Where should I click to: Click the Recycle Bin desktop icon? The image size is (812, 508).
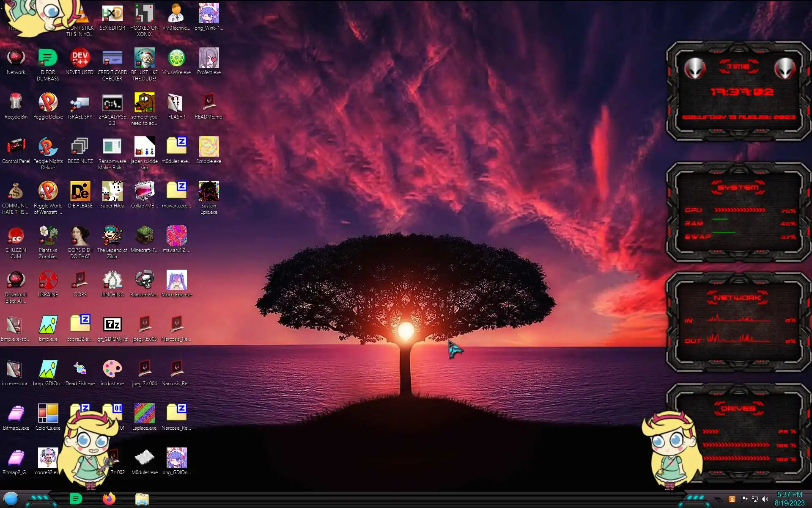tap(16, 103)
